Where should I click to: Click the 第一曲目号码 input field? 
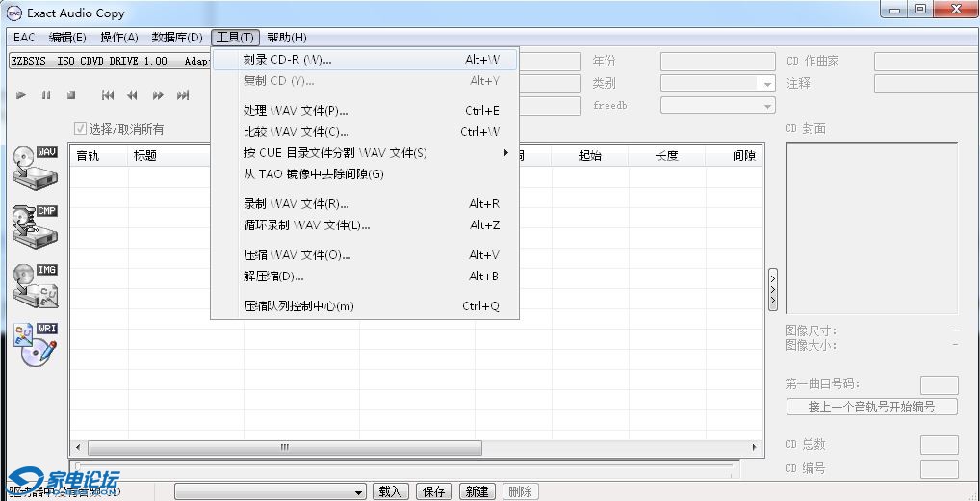pos(939,384)
